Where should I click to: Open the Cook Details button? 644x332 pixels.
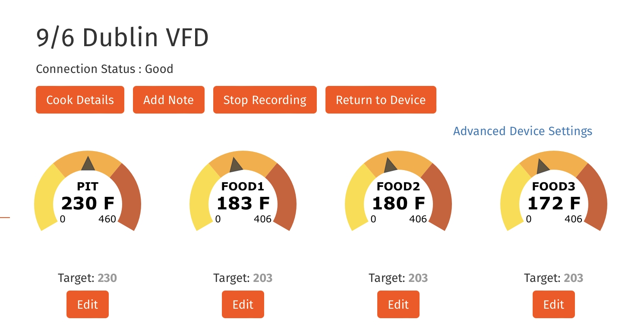[x=80, y=100]
